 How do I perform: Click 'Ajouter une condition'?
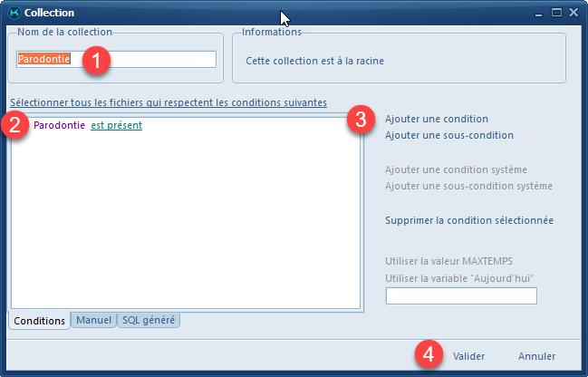pos(436,119)
